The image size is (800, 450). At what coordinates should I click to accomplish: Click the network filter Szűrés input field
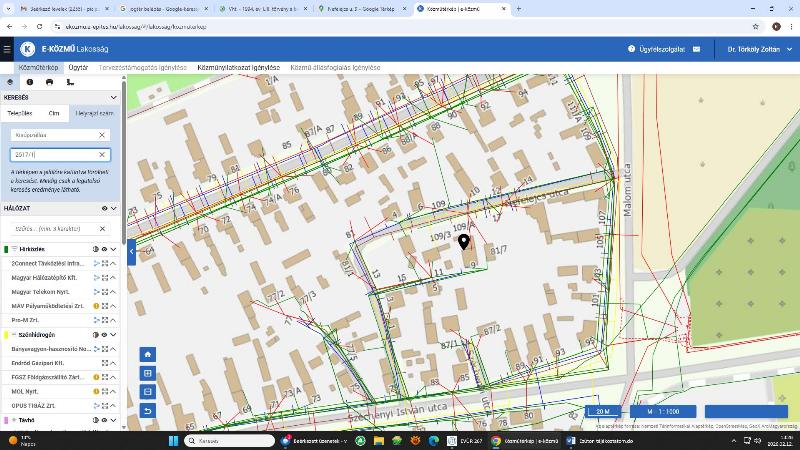(55, 229)
